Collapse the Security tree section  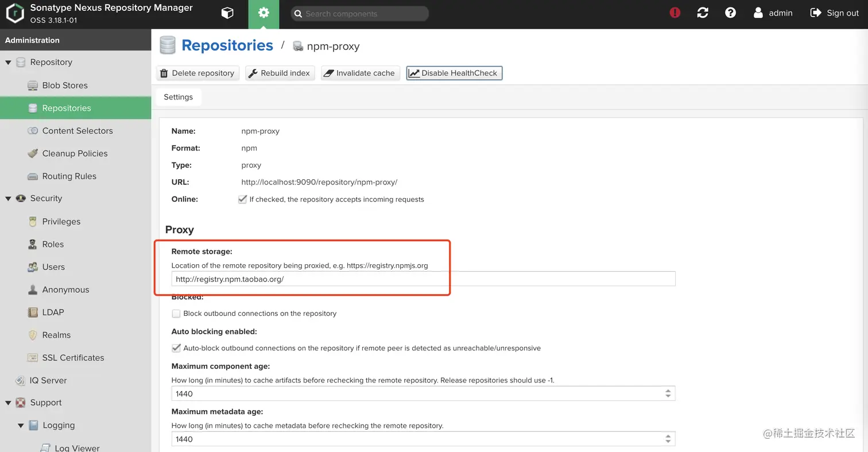point(8,199)
